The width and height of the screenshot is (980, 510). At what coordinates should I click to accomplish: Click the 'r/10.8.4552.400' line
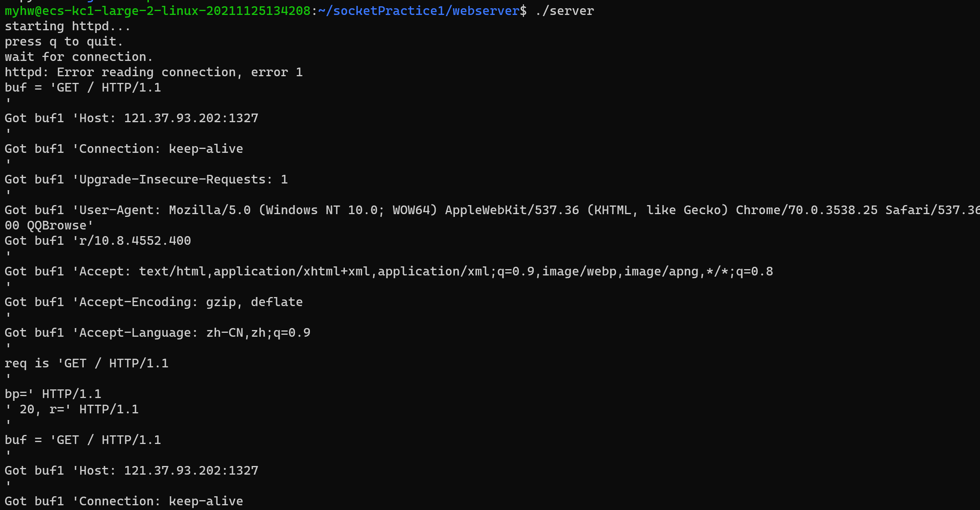click(135, 241)
